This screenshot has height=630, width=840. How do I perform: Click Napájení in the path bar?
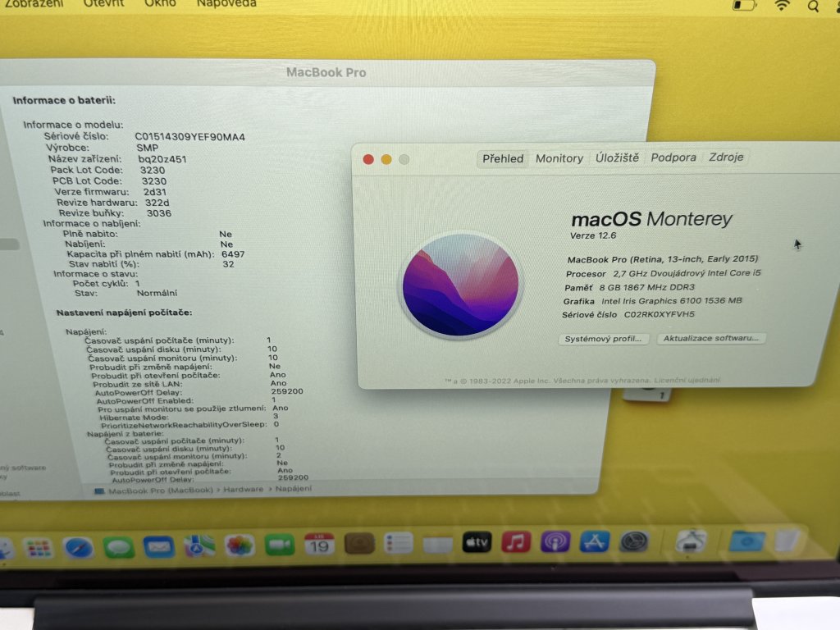(x=293, y=489)
